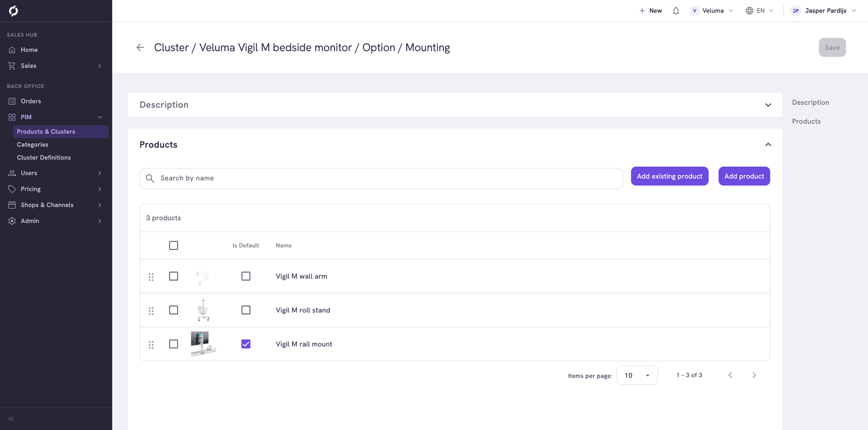Screen dimensions: 868x430
Task: Click the Add product button
Action: pos(744,176)
